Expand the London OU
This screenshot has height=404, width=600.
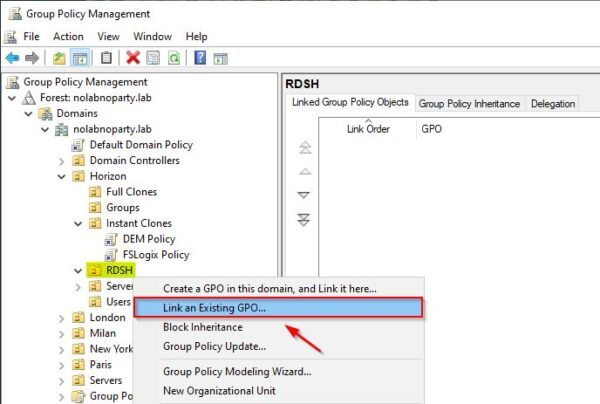point(62,318)
